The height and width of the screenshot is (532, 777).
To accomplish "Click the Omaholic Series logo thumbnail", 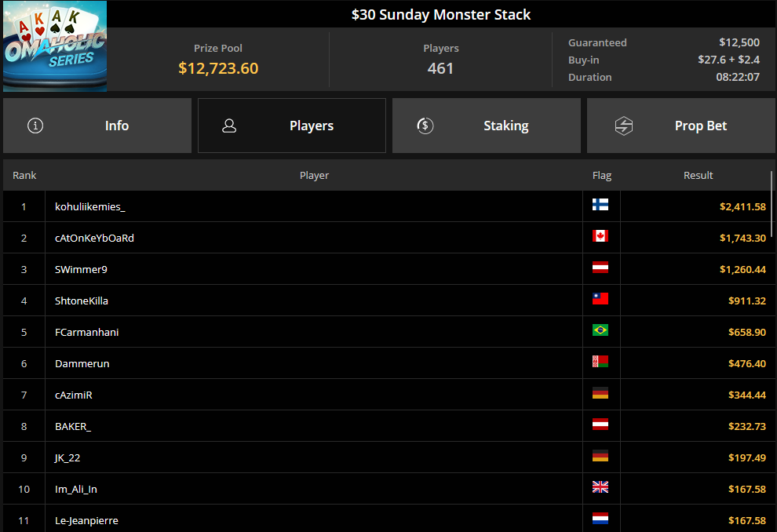I will click(55, 46).
